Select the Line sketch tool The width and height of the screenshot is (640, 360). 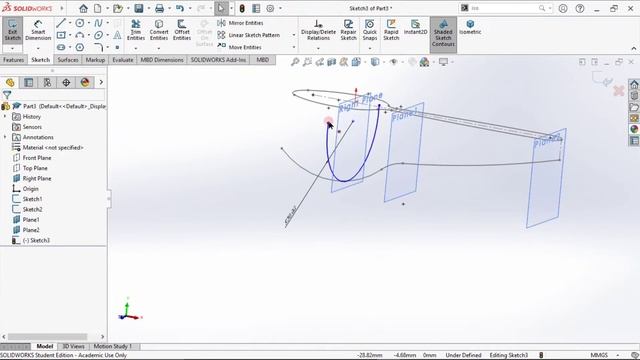point(61,23)
